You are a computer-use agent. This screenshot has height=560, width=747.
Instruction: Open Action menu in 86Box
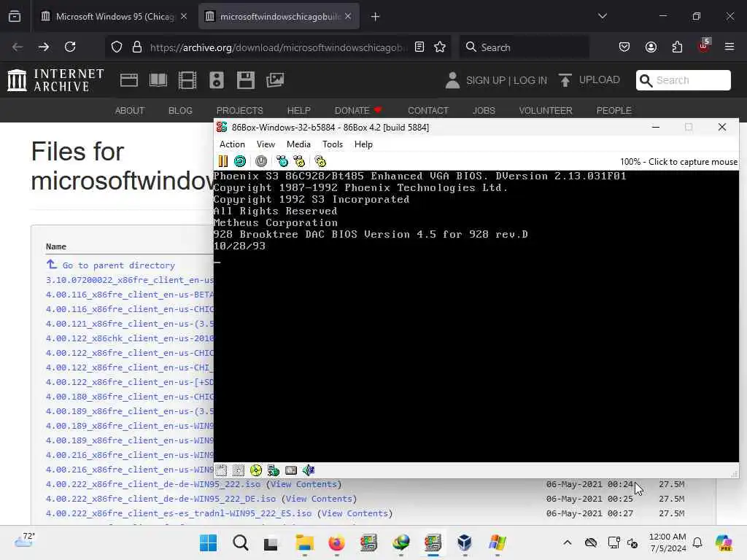point(232,144)
